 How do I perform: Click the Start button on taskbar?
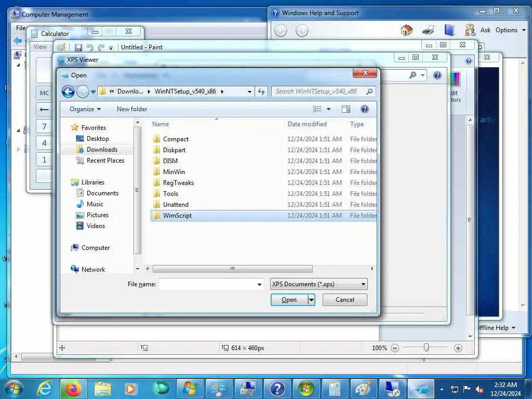click(14, 389)
